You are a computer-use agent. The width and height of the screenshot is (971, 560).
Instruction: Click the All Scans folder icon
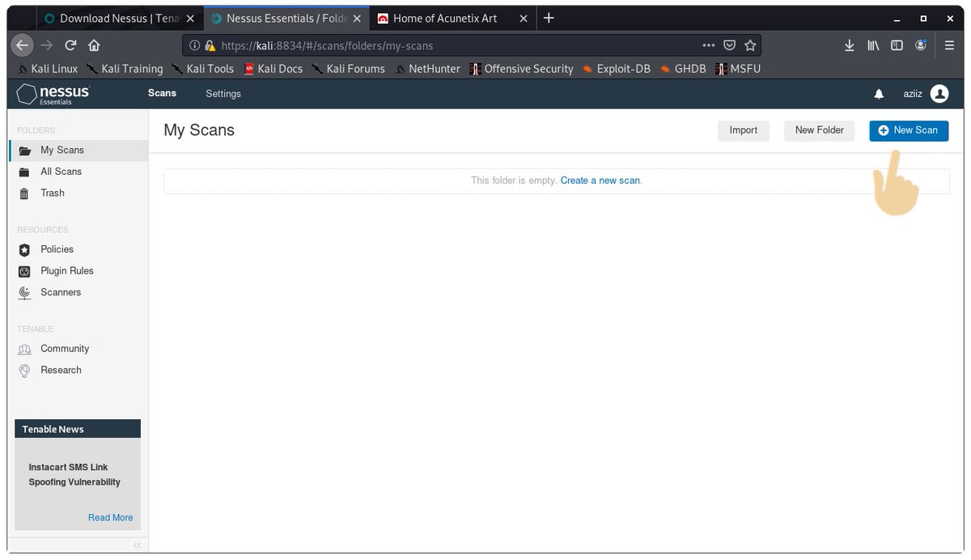point(24,172)
